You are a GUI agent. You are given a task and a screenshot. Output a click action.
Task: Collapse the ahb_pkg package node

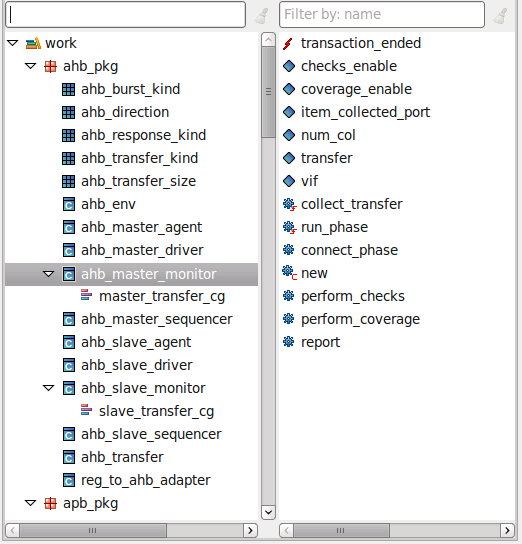[31, 66]
